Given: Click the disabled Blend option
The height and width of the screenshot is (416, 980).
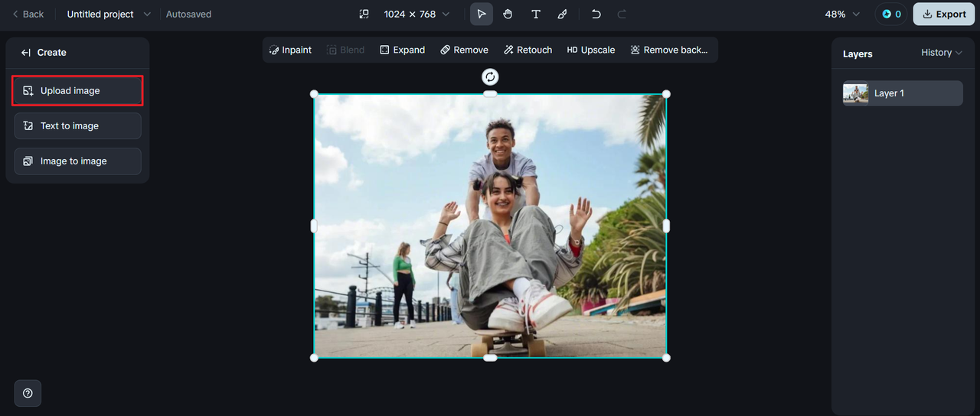Looking at the screenshot, I should 345,50.
